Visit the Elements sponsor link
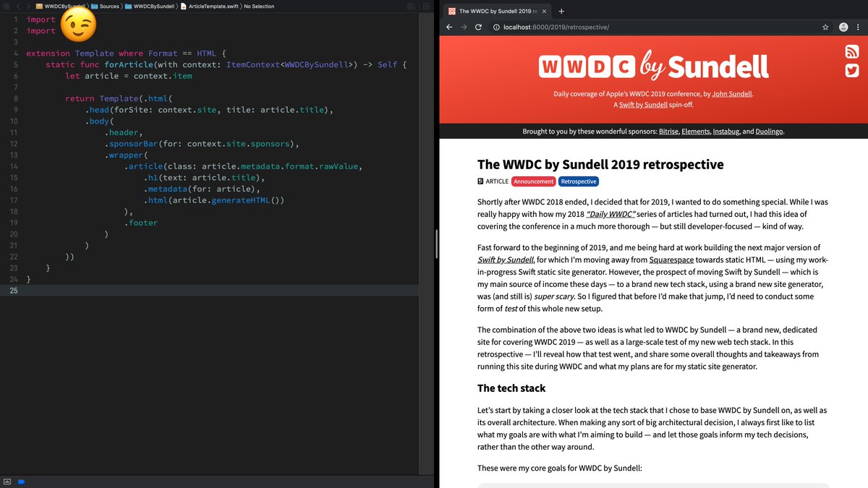Screen dimensions: 868x488 pyautogui.click(x=695, y=132)
